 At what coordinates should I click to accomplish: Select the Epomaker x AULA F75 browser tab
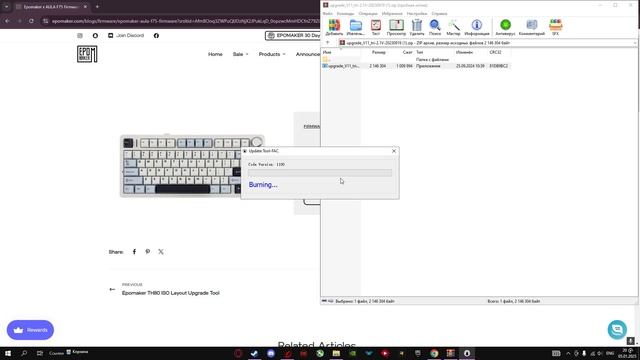[x=51, y=7]
